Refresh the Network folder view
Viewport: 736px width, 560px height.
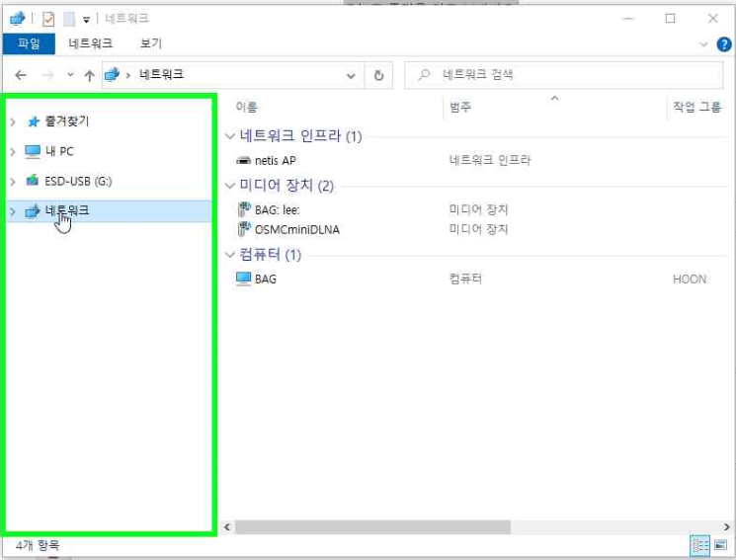378,75
